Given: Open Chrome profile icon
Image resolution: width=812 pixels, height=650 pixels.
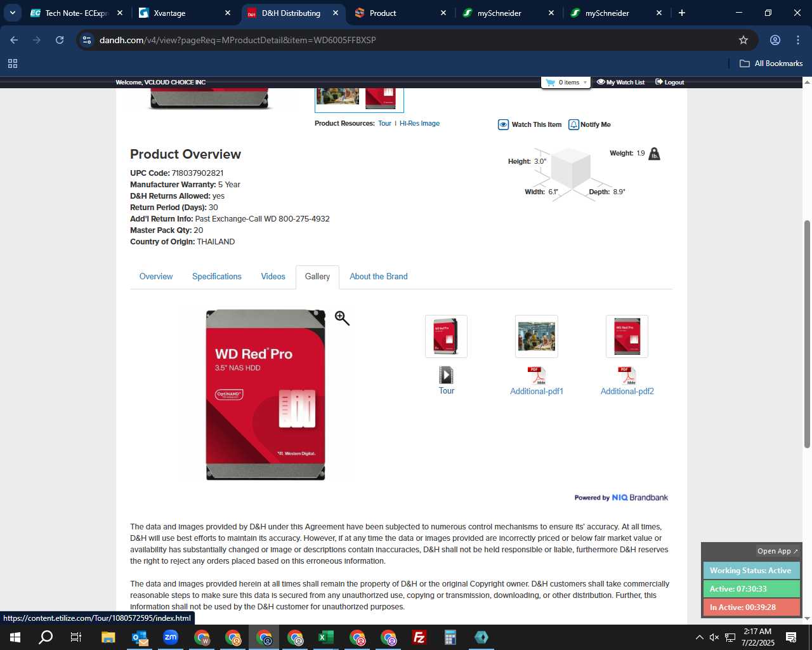Looking at the screenshot, I should 775,40.
